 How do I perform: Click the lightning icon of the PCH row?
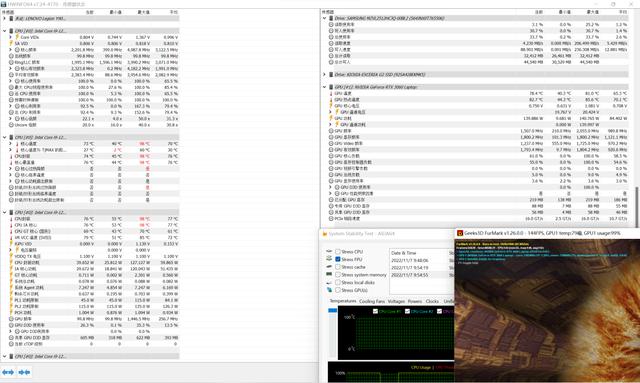pyautogui.click(x=11, y=312)
